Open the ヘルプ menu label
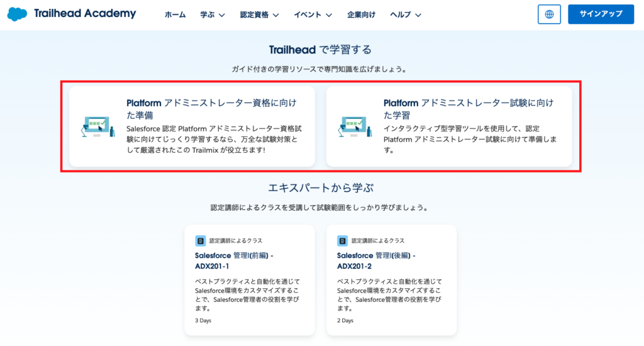 (x=401, y=15)
